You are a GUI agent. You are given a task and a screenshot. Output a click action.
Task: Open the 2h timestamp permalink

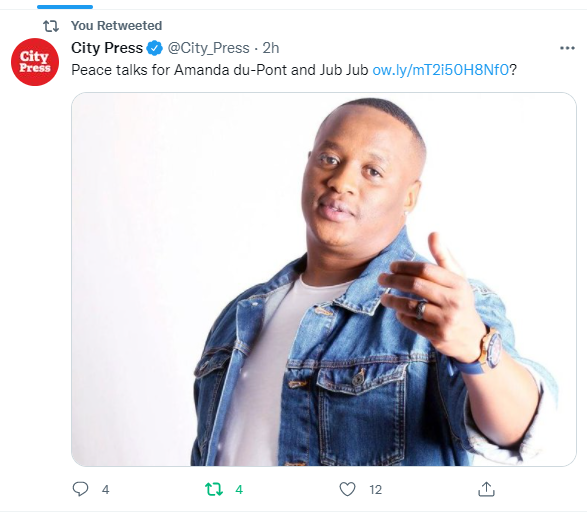[271, 48]
